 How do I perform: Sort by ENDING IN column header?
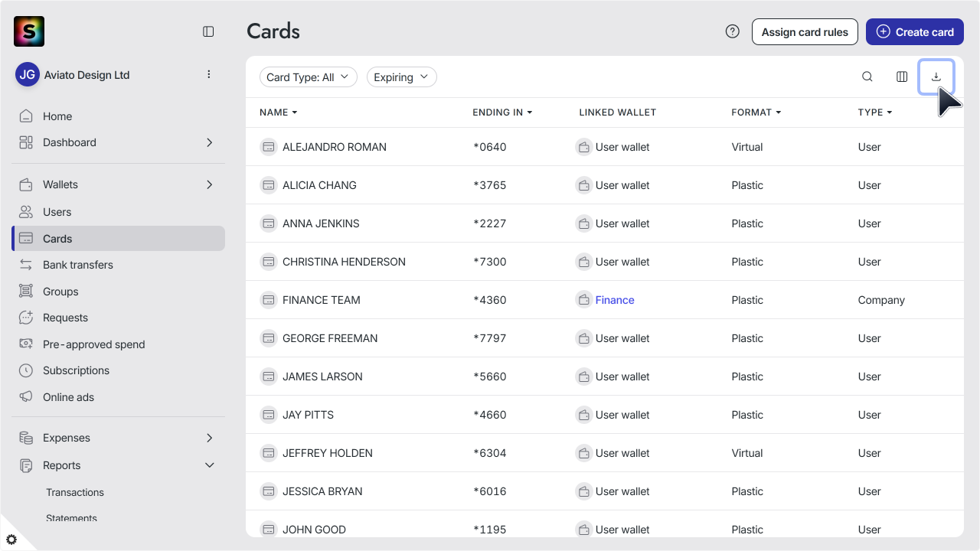pos(502,112)
